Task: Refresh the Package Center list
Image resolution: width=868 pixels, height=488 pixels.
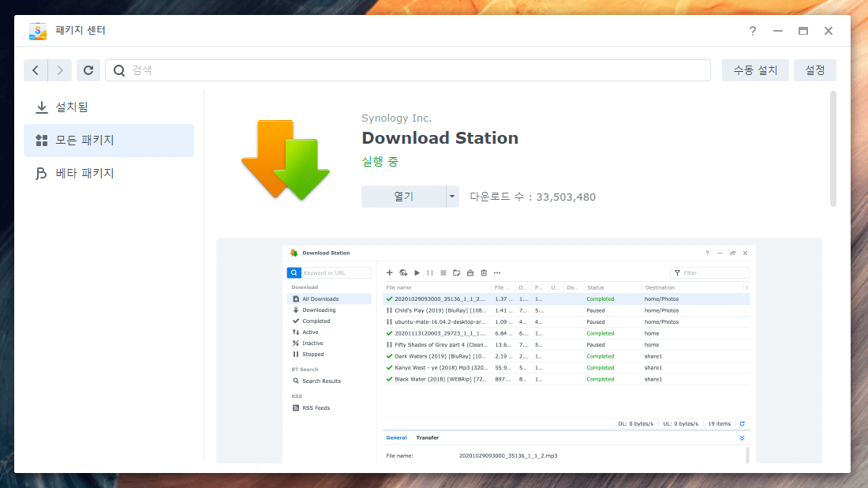Action: coord(88,70)
